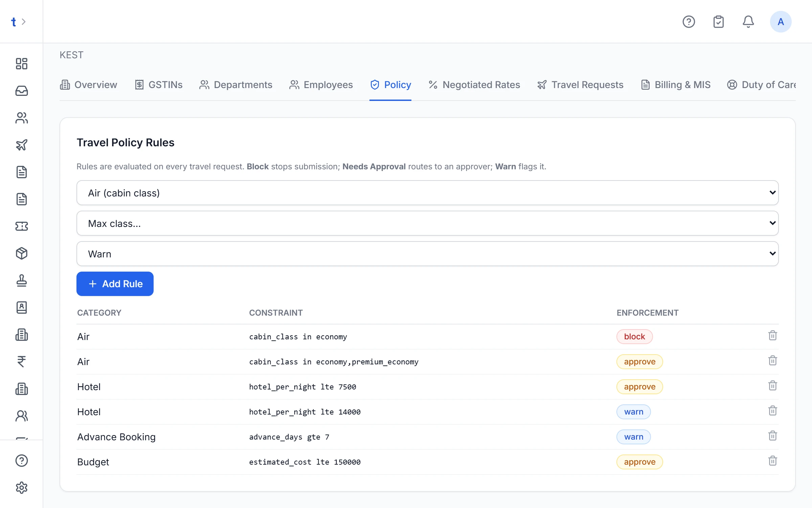This screenshot has height=508, width=812.
Task: Open the settings gear in sidebar
Action: point(21,488)
